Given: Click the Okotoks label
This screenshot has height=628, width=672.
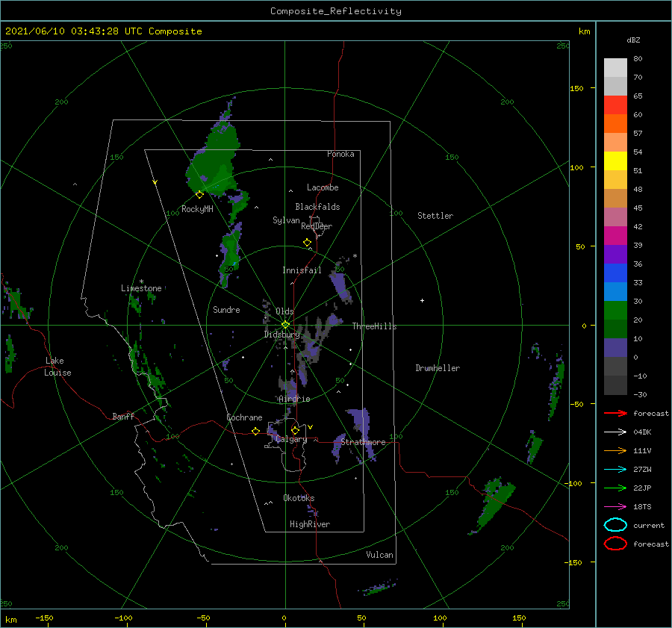Looking at the screenshot, I should (299, 498).
